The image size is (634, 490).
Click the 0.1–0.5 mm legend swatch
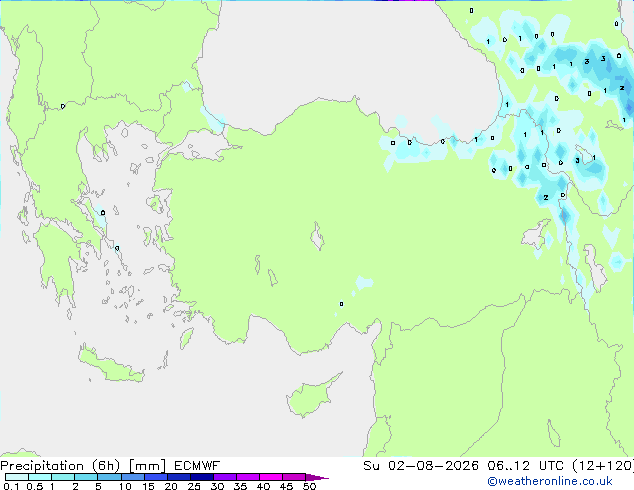[x=17, y=477]
